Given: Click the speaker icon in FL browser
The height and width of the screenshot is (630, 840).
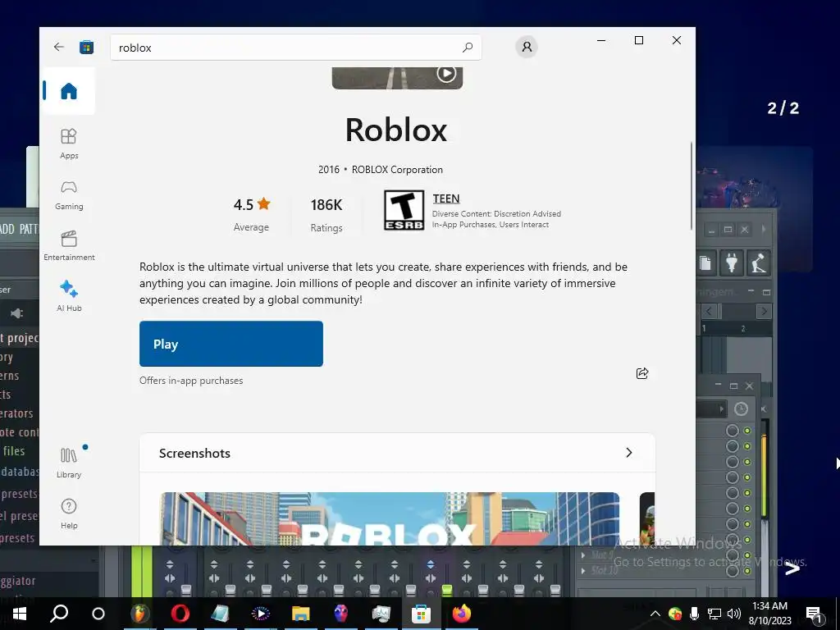Looking at the screenshot, I should [16, 313].
